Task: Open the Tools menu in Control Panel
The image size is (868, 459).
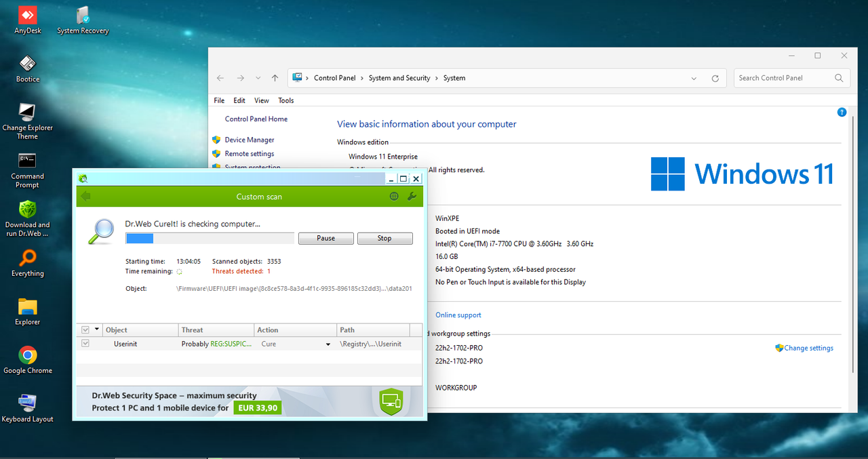Action: coord(286,100)
